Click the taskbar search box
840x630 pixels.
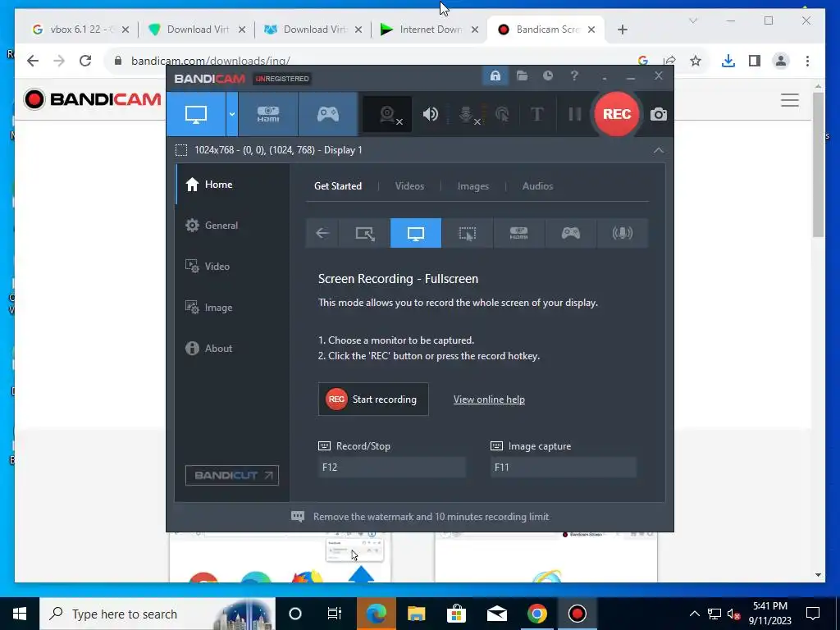[157, 614]
